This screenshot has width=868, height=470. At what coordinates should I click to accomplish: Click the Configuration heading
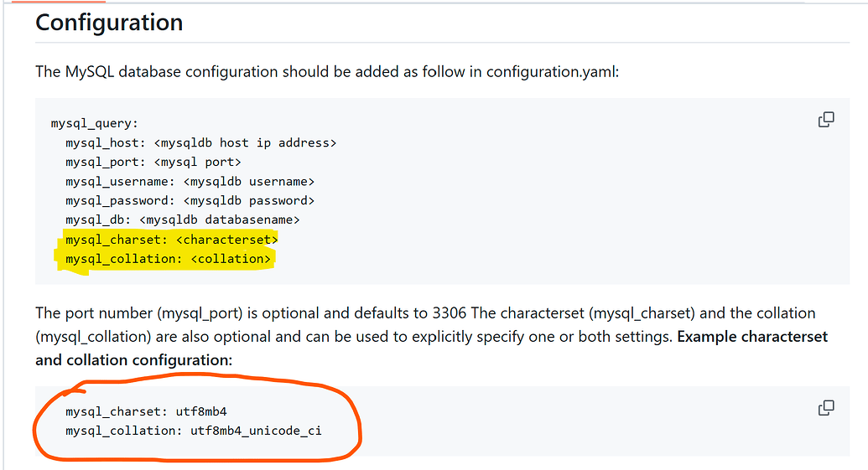coord(109,23)
